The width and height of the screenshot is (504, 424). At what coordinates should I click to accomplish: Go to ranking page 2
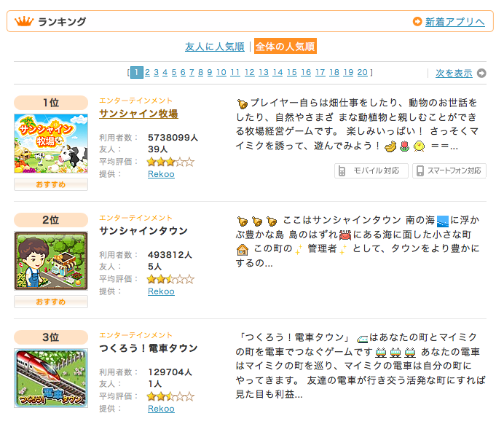(x=147, y=72)
